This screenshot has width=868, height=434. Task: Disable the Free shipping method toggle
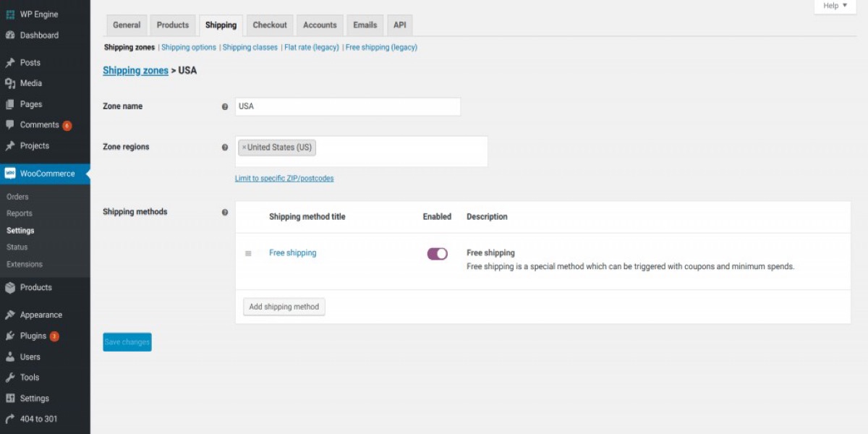point(437,254)
